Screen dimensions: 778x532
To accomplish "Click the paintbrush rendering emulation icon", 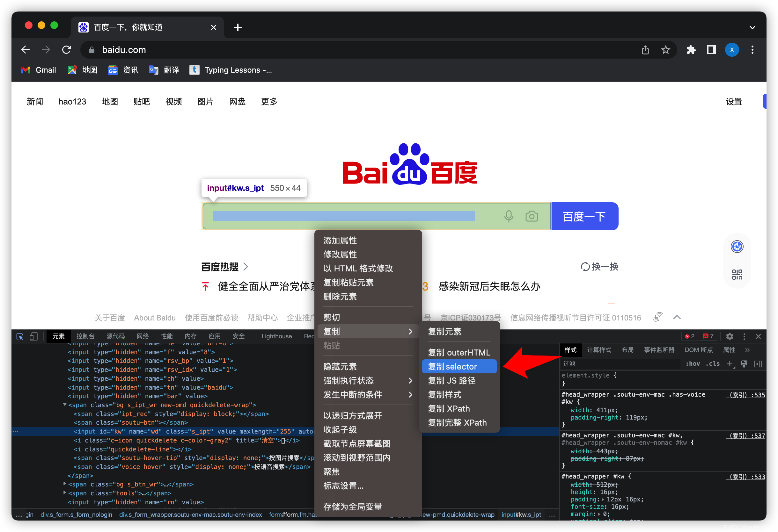I will pos(744,364).
